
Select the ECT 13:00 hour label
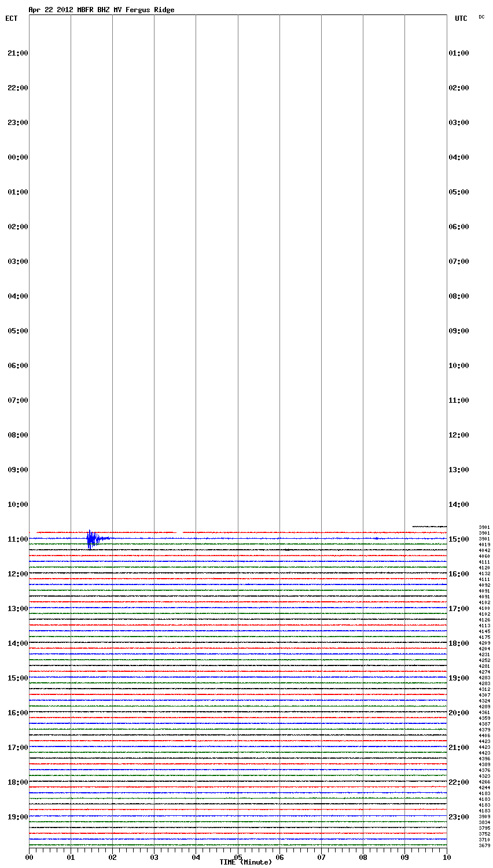[x=18, y=609]
